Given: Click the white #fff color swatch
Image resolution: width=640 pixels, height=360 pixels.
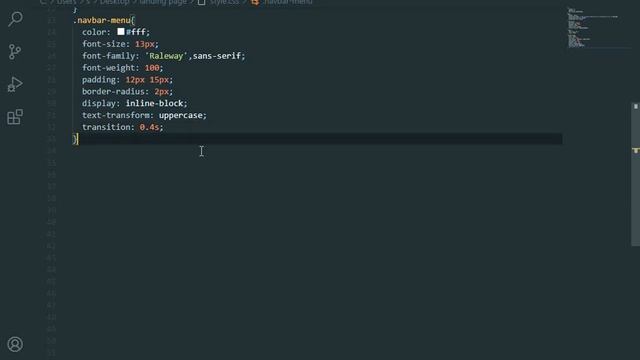Looking at the screenshot, I should (121, 31).
